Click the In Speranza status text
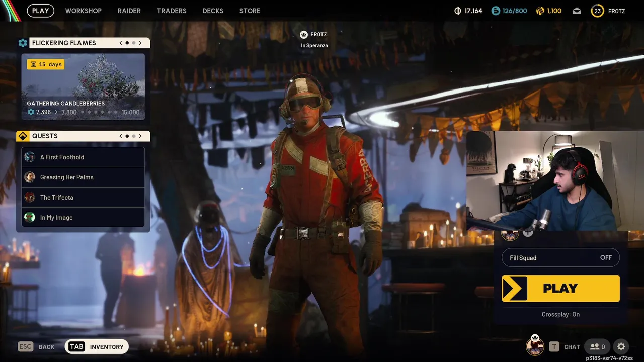 314,45
